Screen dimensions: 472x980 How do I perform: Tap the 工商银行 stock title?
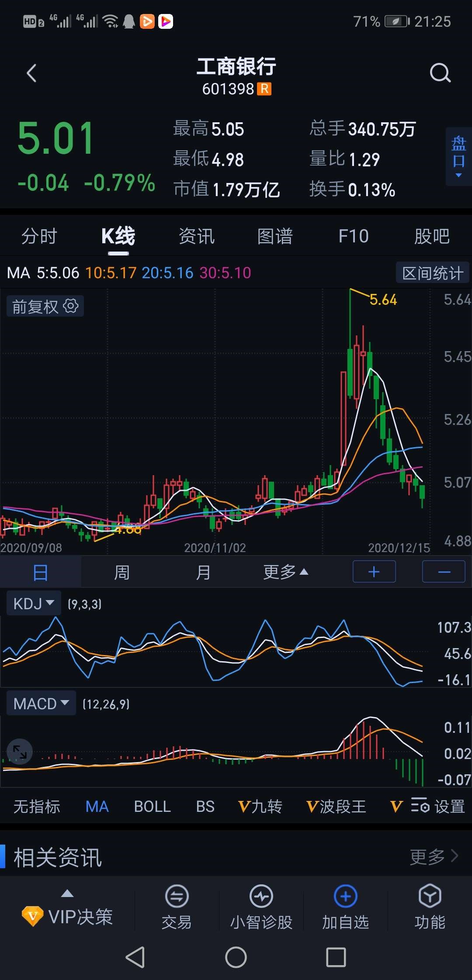(x=236, y=67)
